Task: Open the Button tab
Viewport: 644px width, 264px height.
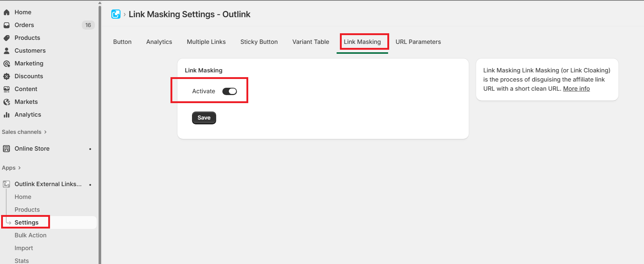Action: pos(122,42)
